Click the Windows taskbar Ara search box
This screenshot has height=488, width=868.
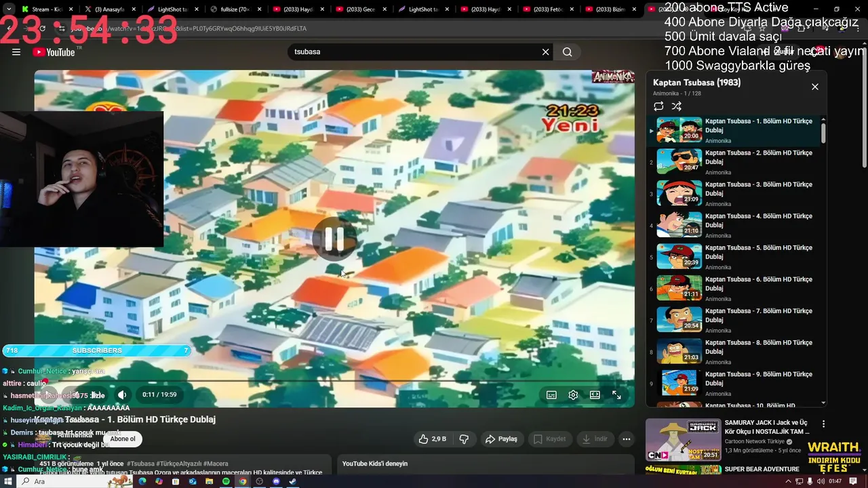point(75,481)
